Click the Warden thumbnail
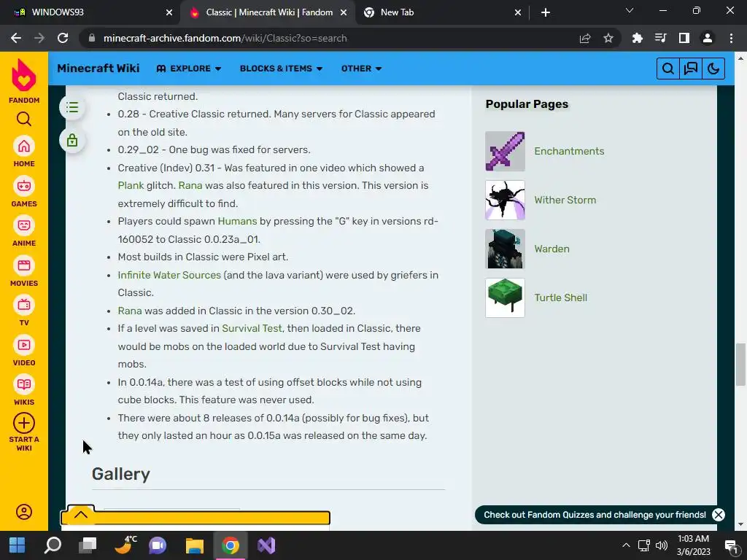The height and width of the screenshot is (560, 747). 505,249
